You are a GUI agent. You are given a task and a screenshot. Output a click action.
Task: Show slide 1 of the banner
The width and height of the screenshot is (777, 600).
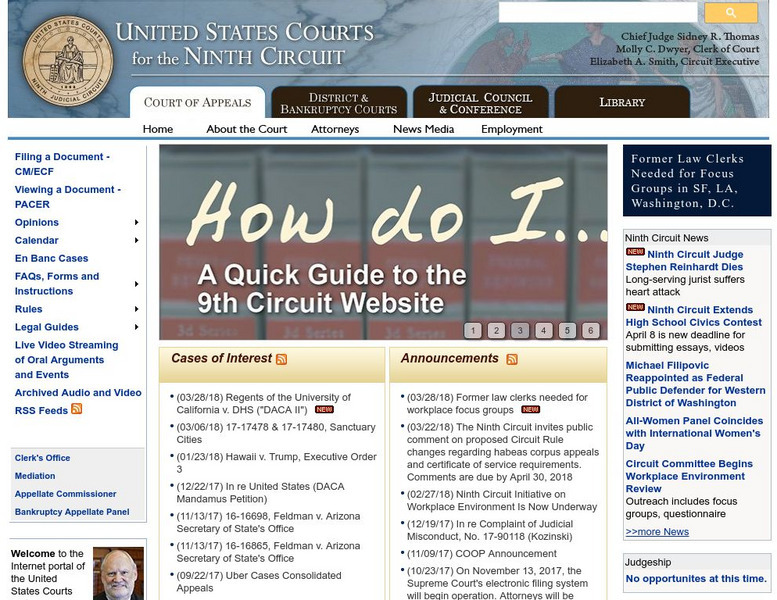473,330
